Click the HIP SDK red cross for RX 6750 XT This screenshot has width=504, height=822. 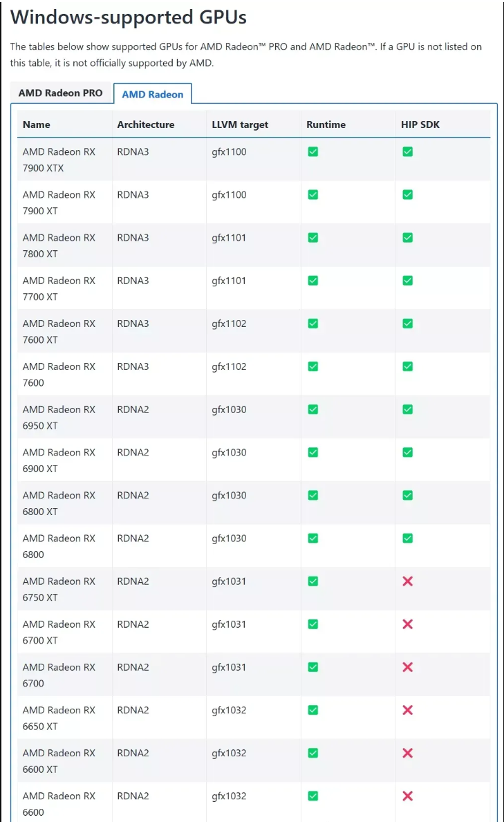point(407,581)
